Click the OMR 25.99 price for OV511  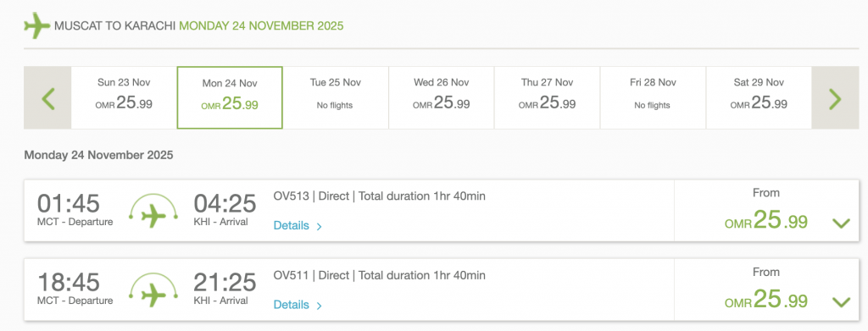[766, 300]
